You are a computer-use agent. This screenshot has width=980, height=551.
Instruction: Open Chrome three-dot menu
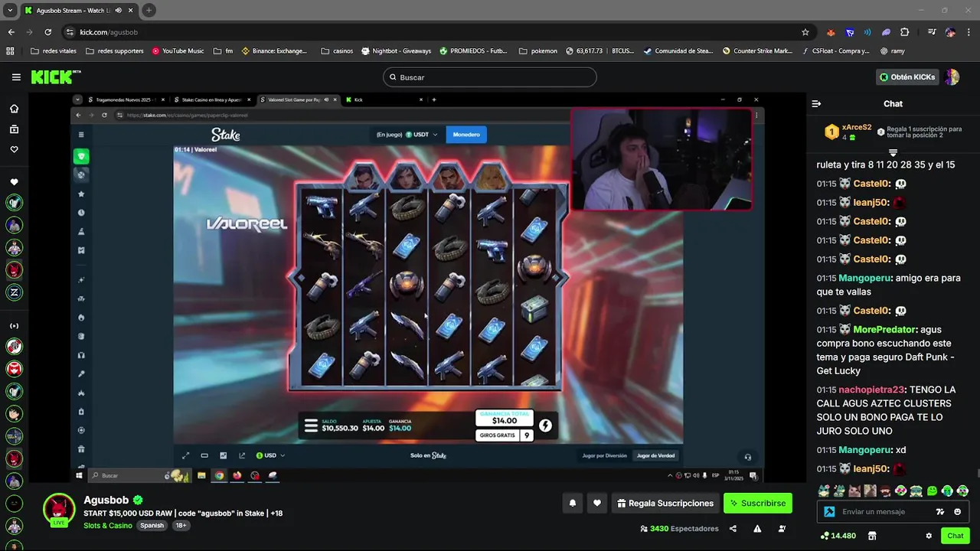point(969,32)
